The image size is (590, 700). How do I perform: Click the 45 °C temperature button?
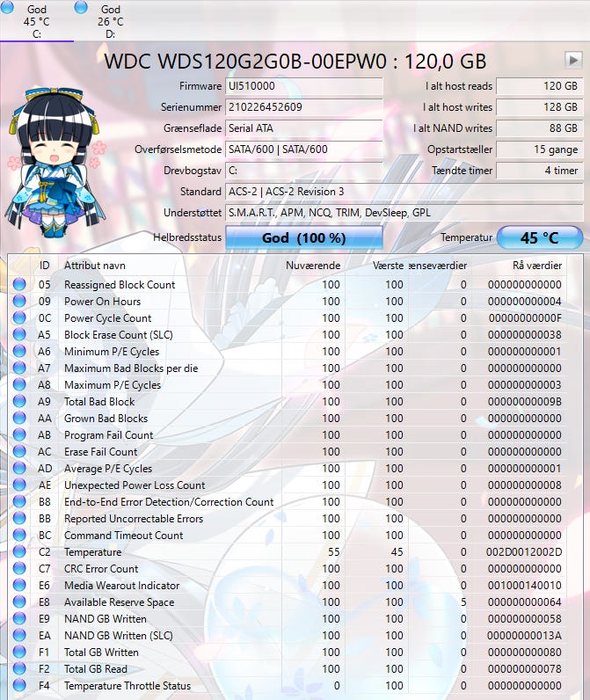coord(540,237)
